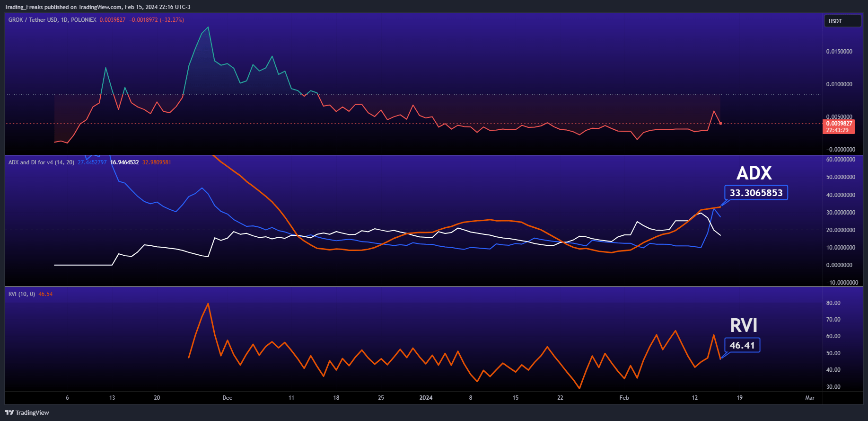The image size is (868, 421).
Task: Click the 60.0000000 level on ADX scale
Action: (x=841, y=160)
